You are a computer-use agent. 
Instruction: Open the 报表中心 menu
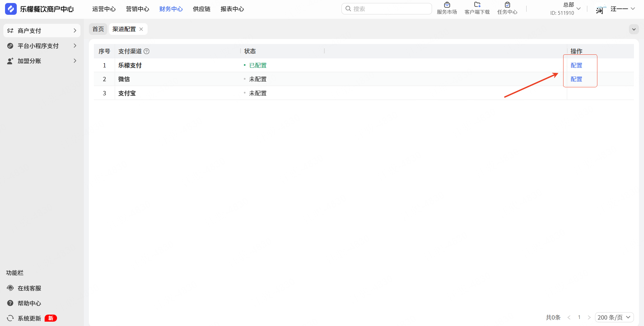coord(232,9)
